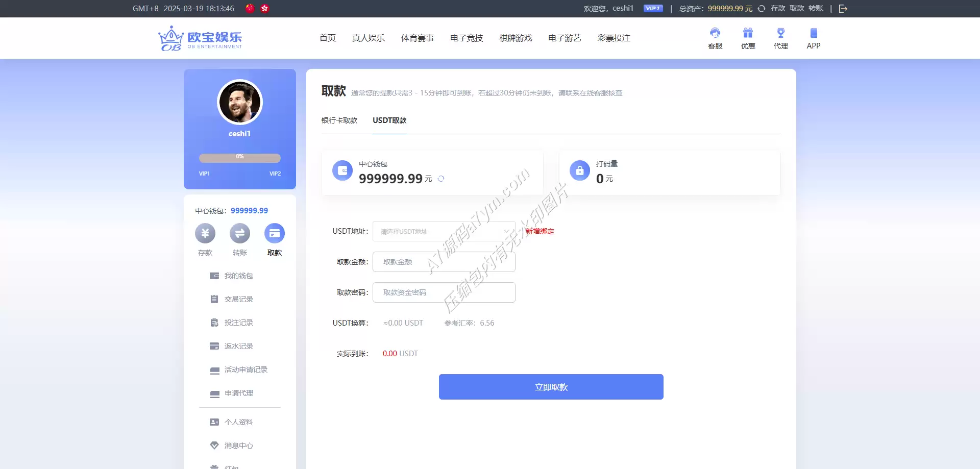
Task: Focus the 取款金额 input field
Action: point(444,262)
